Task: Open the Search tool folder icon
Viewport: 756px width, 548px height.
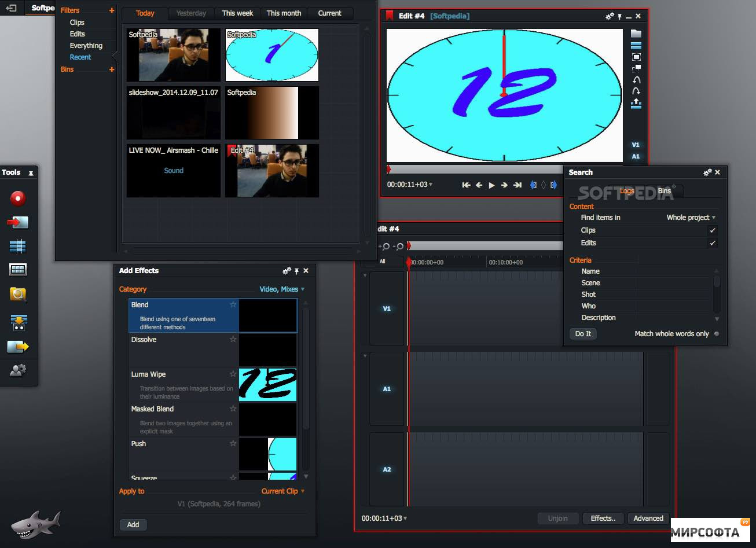Action: 18,295
